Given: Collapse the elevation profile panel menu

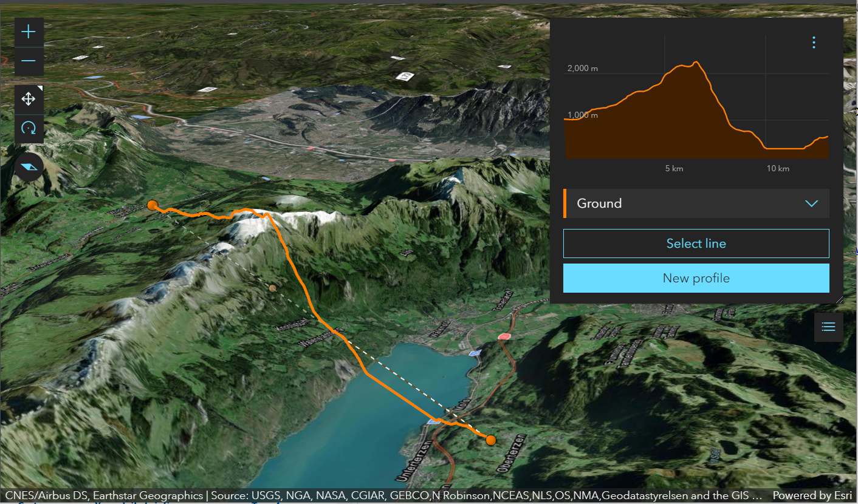Looking at the screenshot, I should coord(814,43).
